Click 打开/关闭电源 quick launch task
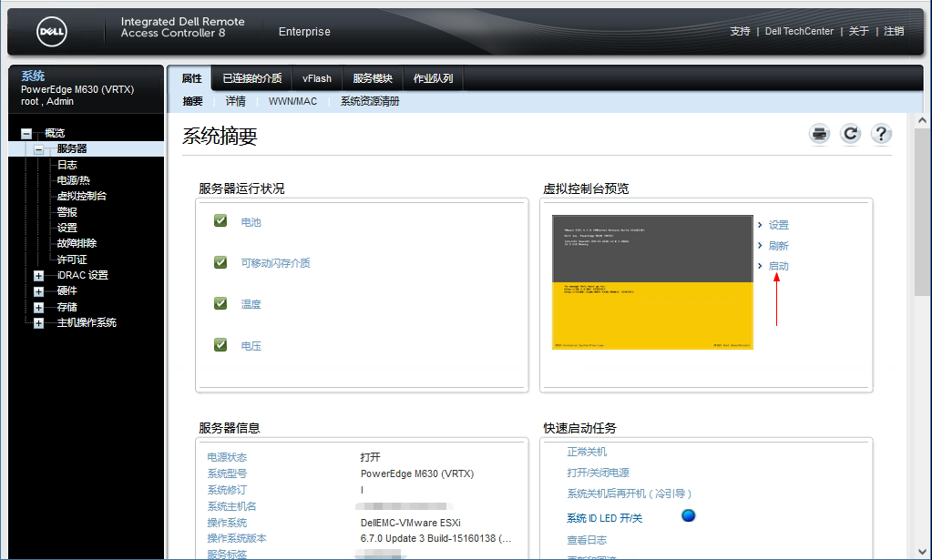Image resolution: width=932 pixels, height=560 pixels. (x=598, y=473)
